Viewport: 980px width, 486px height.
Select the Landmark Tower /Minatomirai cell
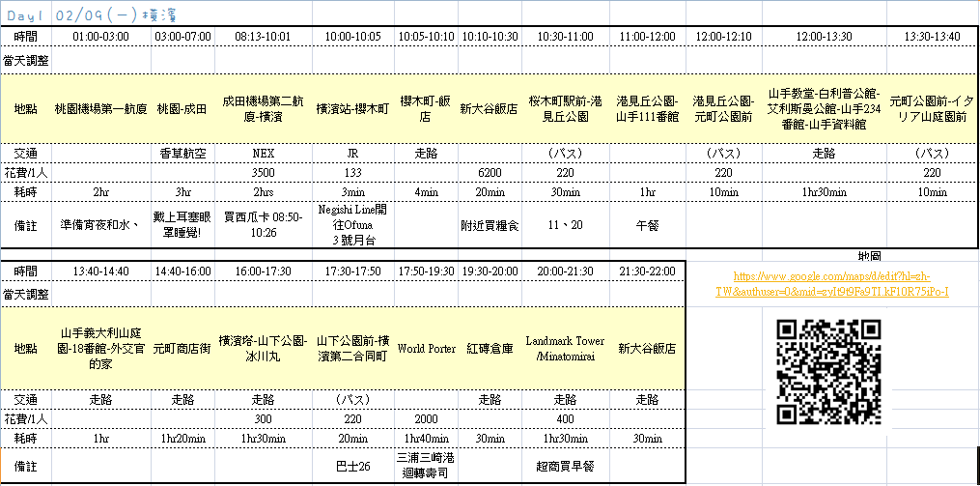pos(565,349)
